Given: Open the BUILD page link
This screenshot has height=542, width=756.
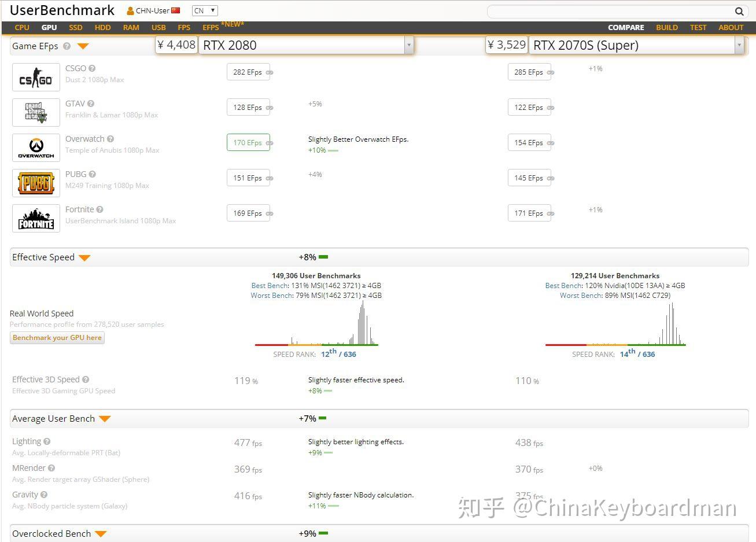Looking at the screenshot, I should pos(667,27).
